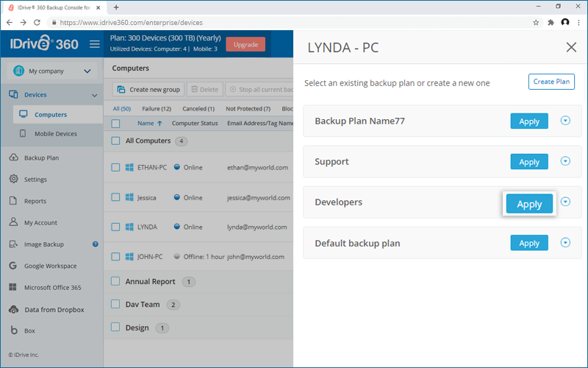Click the Windows icon beside ETHAN-PC

pos(129,168)
